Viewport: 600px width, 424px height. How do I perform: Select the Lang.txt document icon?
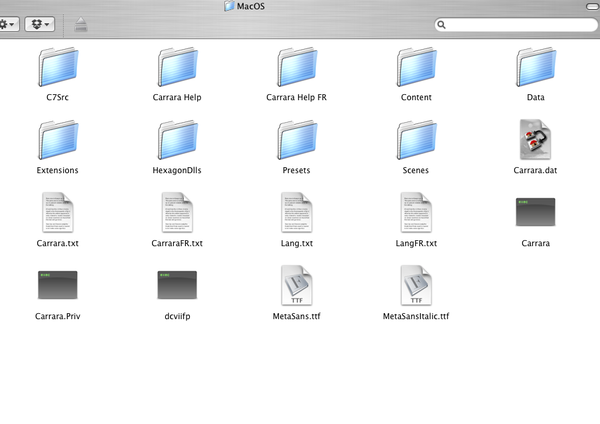point(296,212)
